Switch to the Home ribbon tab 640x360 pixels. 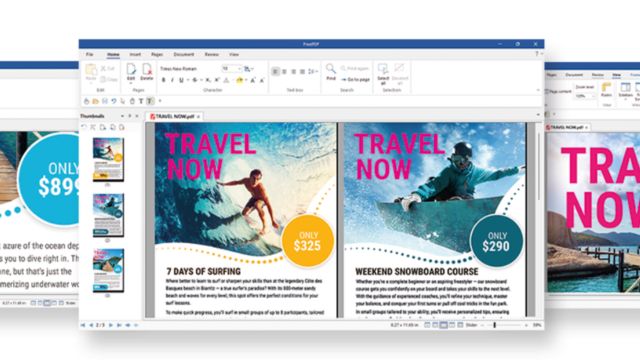113,54
